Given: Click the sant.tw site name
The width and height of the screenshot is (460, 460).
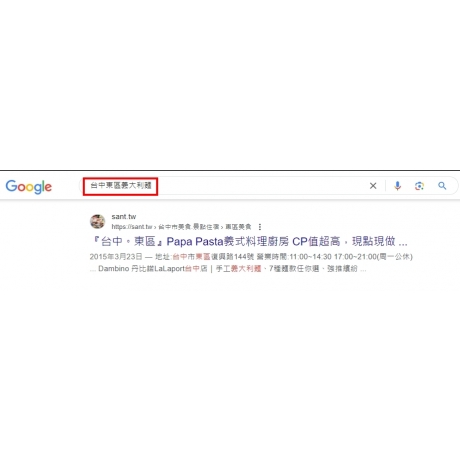Looking at the screenshot, I should pyautogui.click(x=124, y=217).
